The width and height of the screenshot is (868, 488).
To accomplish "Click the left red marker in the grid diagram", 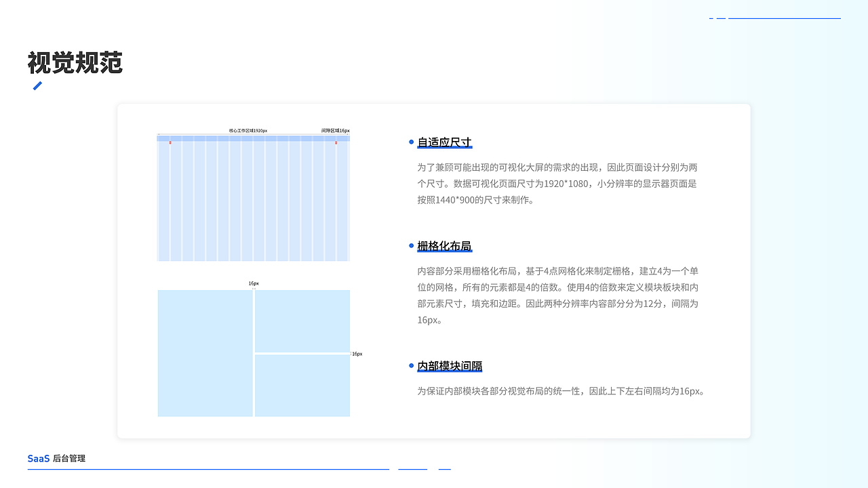I will [x=170, y=142].
